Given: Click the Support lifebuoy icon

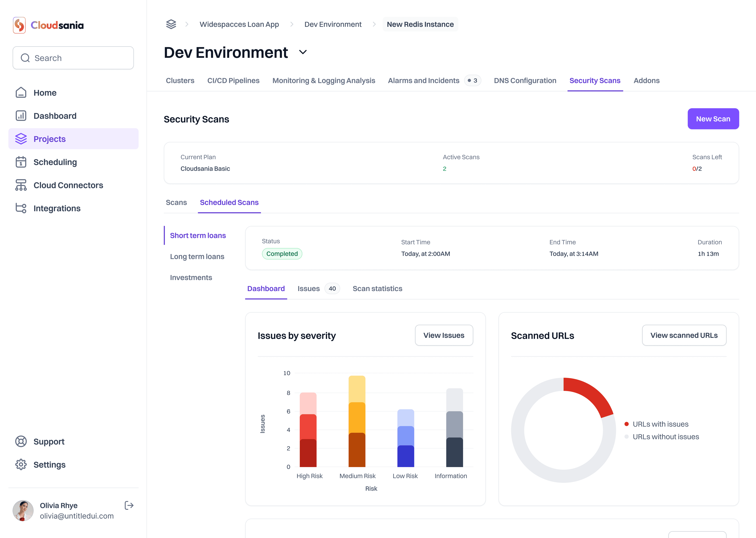Looking at the screenshot, I should click(x=21, y=442).
